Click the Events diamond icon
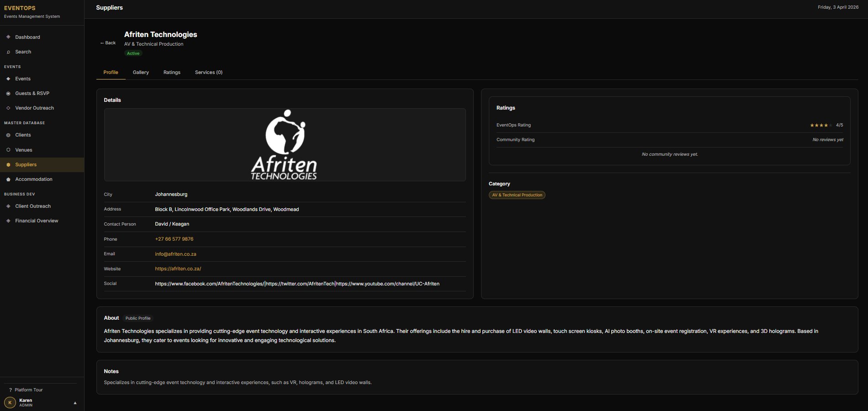This screenshot has height=411, width=868. tap(8, 79)
